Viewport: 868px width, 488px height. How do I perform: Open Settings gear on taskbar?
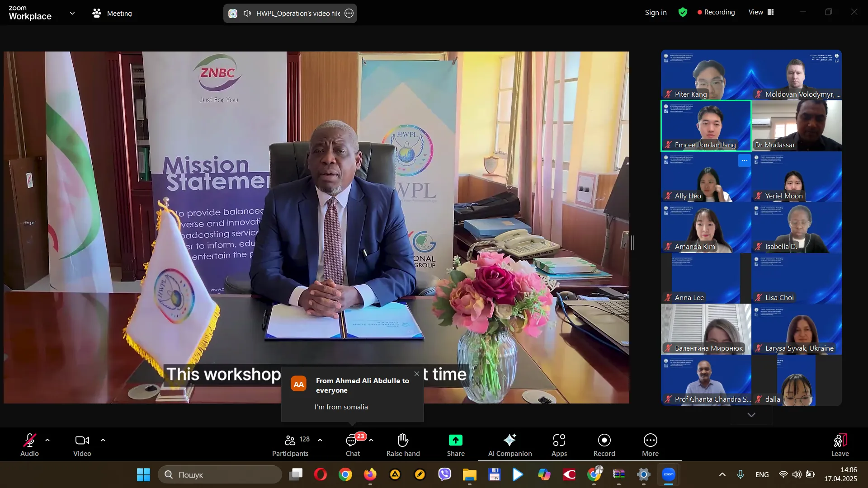click(x=644, y=474)
